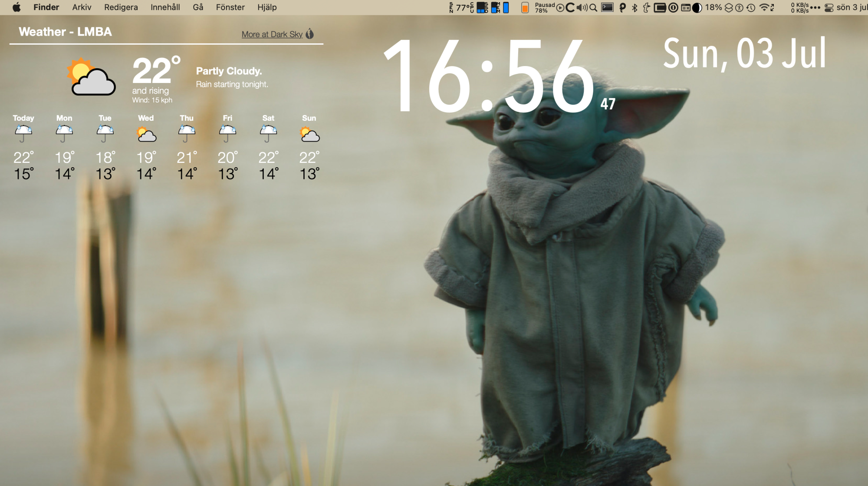Click the Pausad 78% status item
This screenshot has width=868, height=486.
[x=545, y=7]
